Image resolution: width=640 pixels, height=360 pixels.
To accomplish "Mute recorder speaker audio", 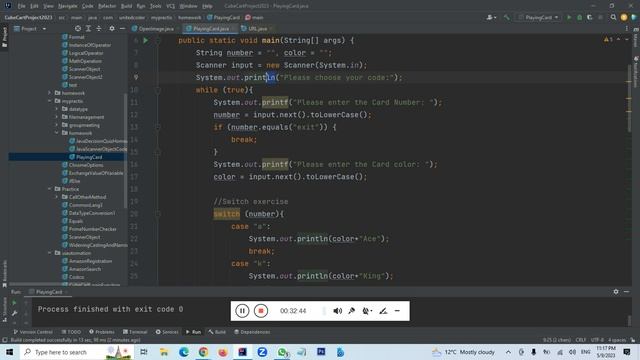I will [x=338, y=311].
